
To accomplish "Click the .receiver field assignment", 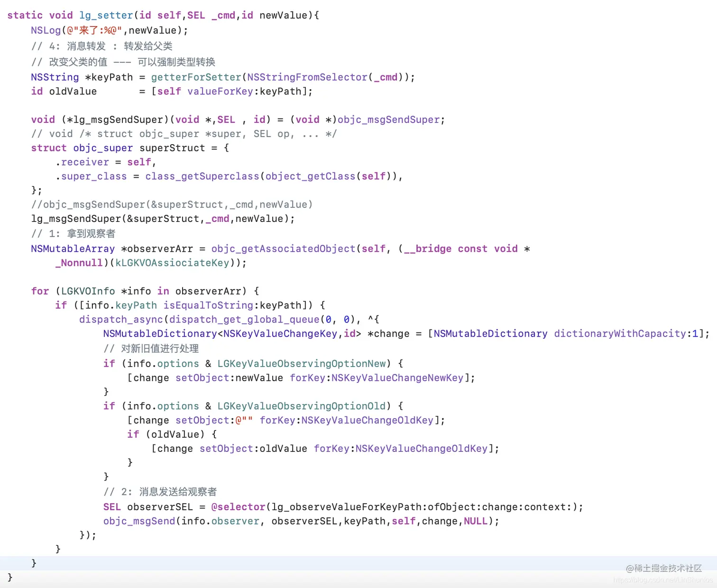I will coord(106,162).
